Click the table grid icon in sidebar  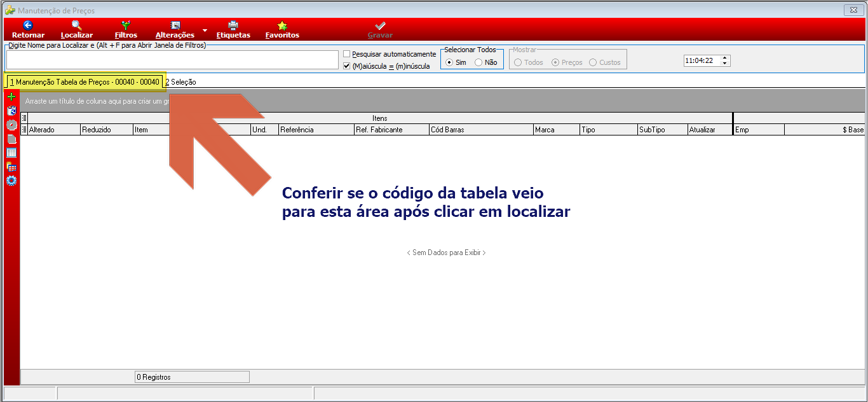[11, 153]
